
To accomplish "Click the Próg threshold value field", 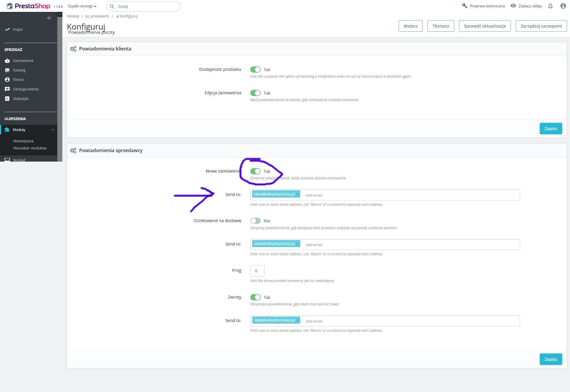I will tap(257, 271).
